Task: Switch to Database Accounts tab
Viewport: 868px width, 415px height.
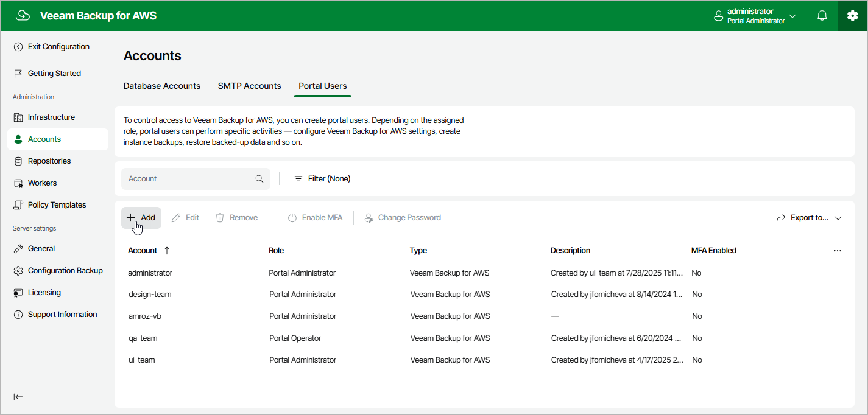Action: 162,86
